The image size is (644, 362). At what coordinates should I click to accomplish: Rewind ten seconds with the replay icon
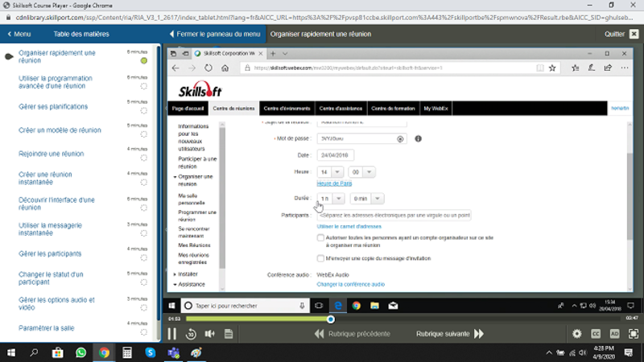tap(191, 334)
